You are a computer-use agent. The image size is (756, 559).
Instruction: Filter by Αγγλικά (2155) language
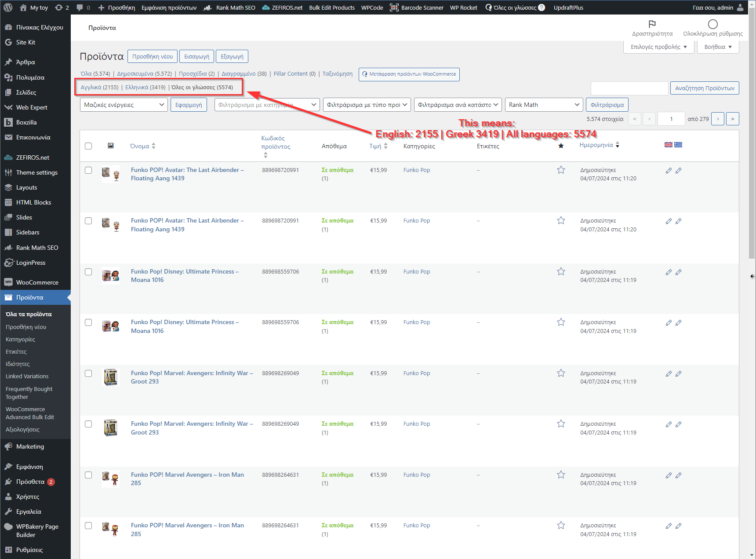[100, 87]
